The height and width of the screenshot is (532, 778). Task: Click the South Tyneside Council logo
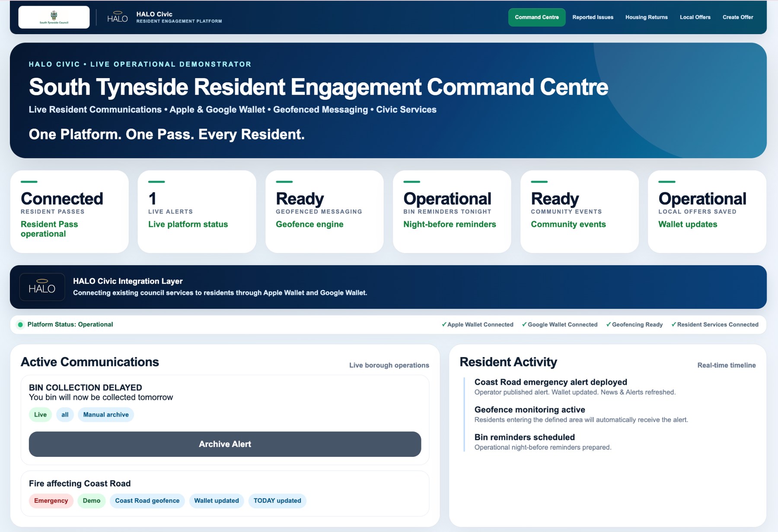[54, 17]
